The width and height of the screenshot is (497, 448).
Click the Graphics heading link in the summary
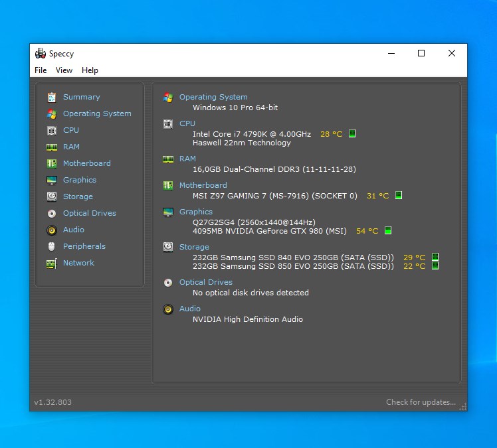(x=196, y=212)
